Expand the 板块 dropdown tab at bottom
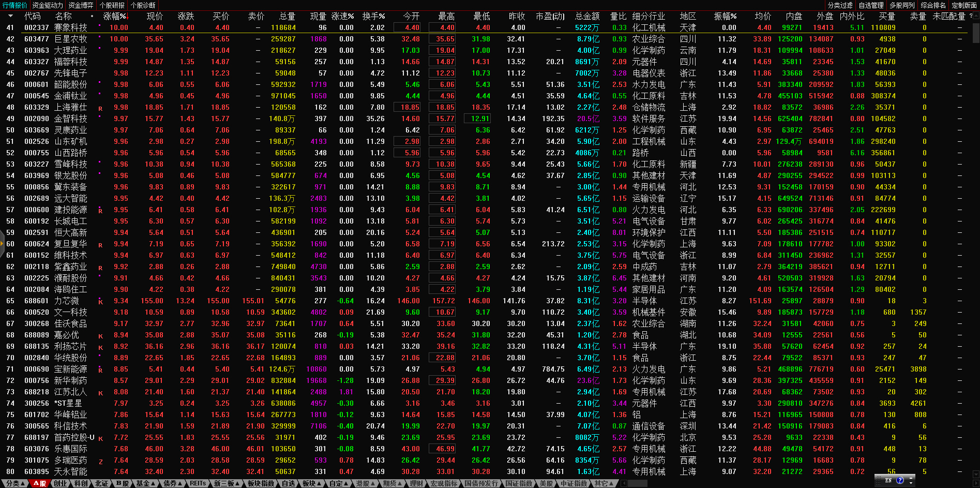 311,483
